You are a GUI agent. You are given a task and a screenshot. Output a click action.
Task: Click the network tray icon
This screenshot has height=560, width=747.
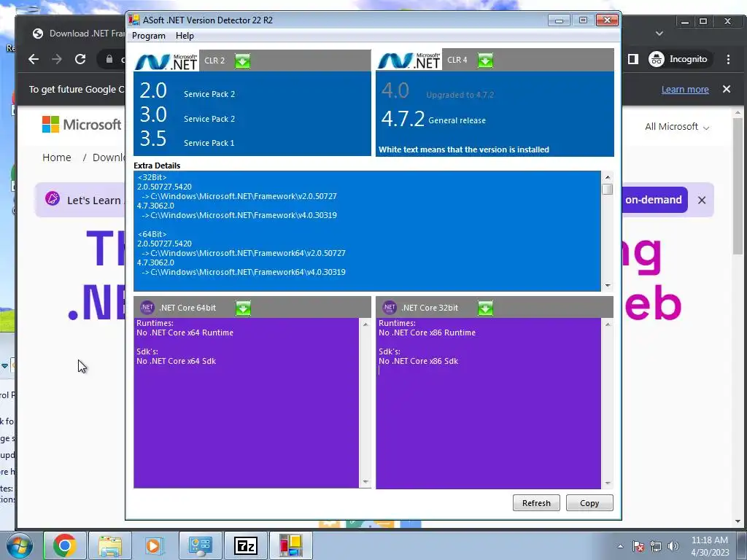[x=656, y=546]
